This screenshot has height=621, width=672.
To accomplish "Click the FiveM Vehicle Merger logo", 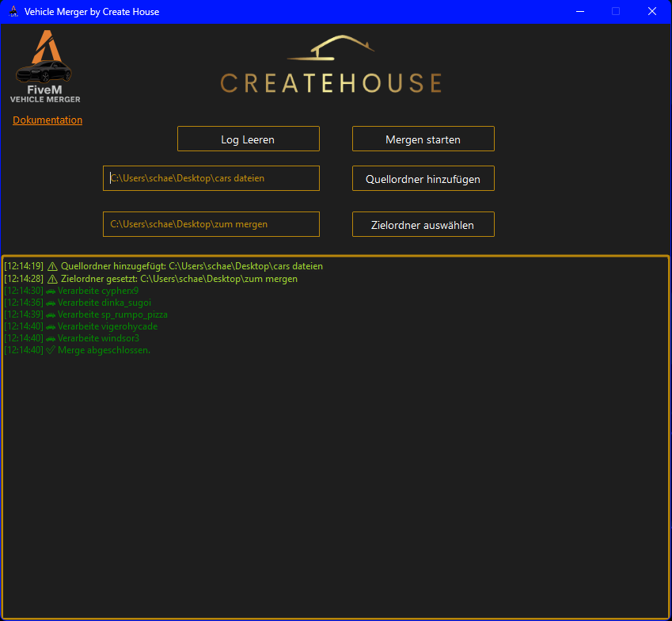I will (45, 67).
